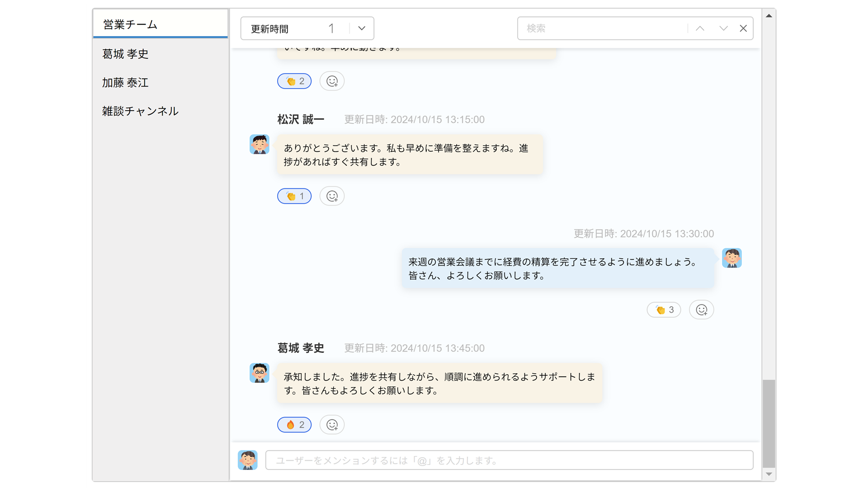Click sender name 葛城 孝史 above message

point(301,348)
